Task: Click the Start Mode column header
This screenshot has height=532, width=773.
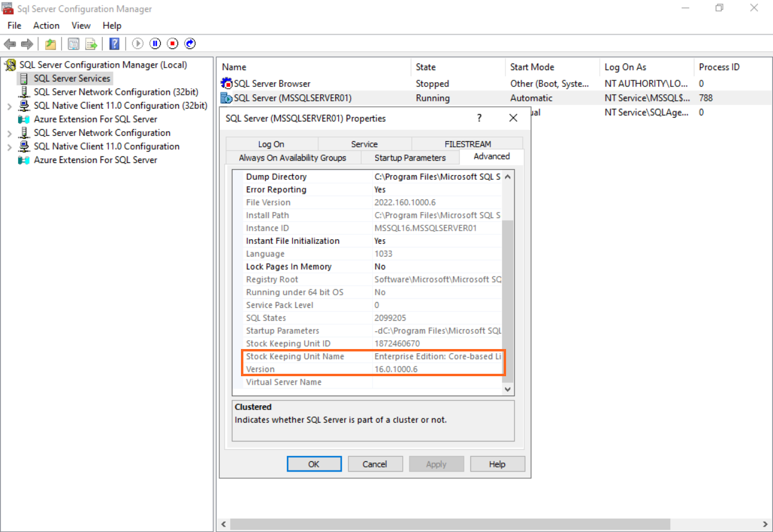Action: pyautogui.click(x=552, y=67)
